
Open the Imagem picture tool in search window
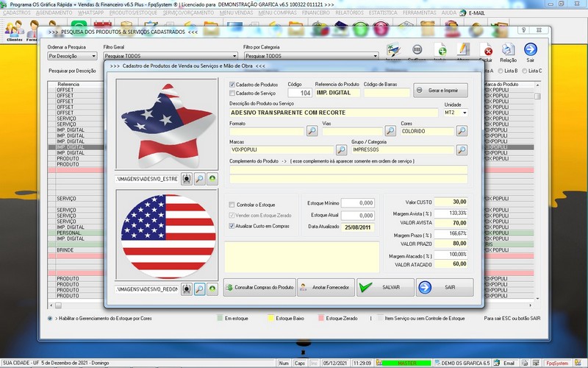[x=393, y=50]
